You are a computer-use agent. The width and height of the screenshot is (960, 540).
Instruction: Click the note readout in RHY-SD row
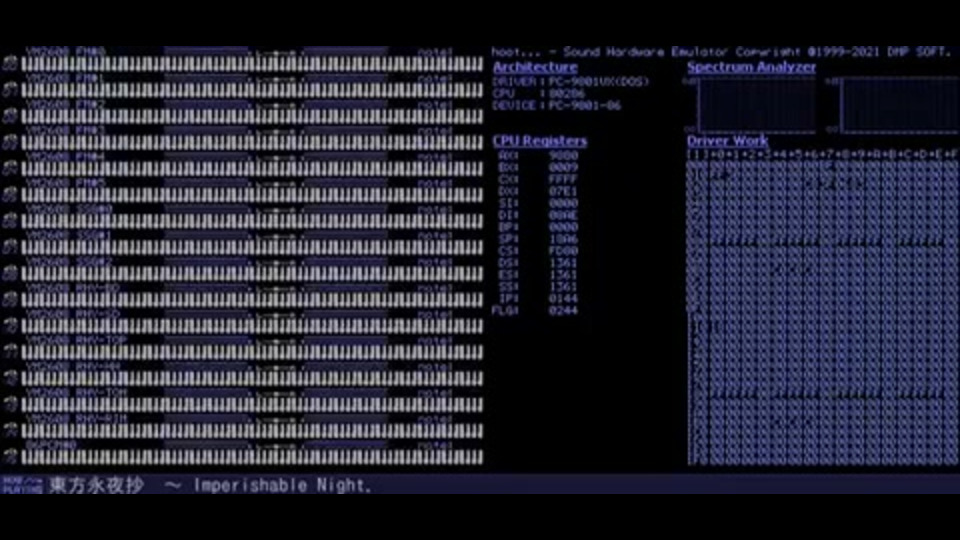click(435, 314)
